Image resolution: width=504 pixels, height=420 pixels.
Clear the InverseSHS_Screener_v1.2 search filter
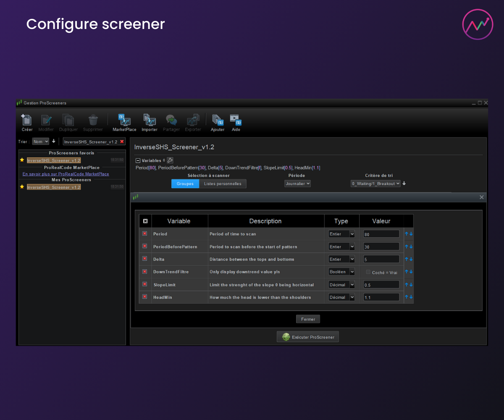[122, 142]
